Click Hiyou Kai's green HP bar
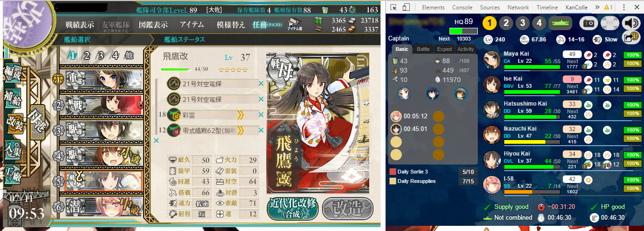 pos(532,166)
